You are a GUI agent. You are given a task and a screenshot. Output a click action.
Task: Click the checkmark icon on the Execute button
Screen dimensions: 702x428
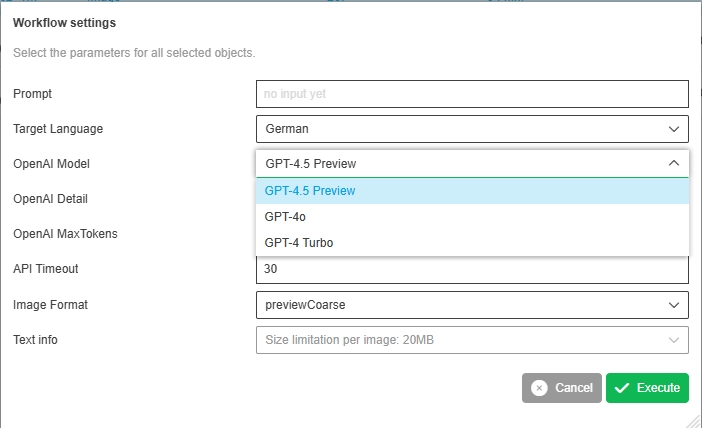point(622,388)
